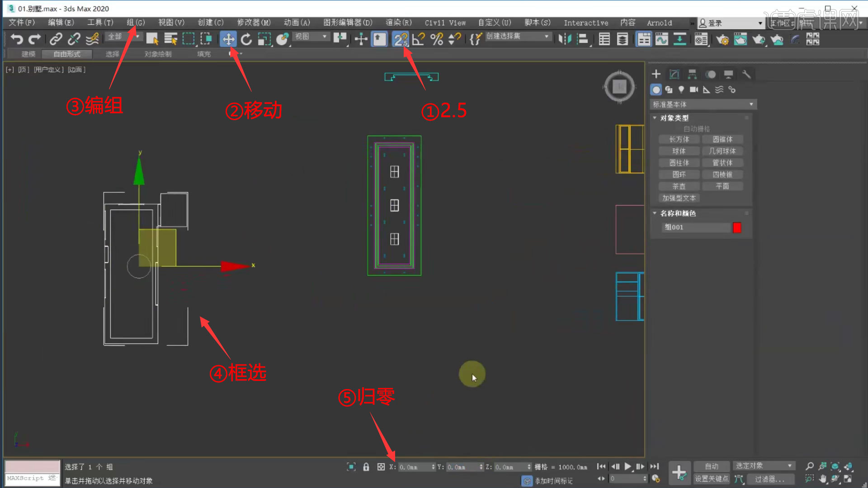This screenshot has height=488, width=868.
Task: Open the Schematic View
Action: 679,39
